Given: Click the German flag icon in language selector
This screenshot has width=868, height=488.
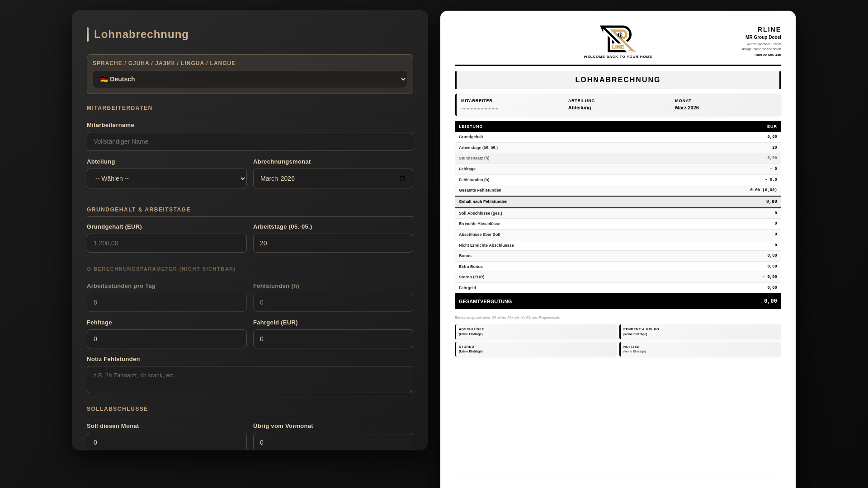Looking at the screenshot, I should [x=104, y=79].
